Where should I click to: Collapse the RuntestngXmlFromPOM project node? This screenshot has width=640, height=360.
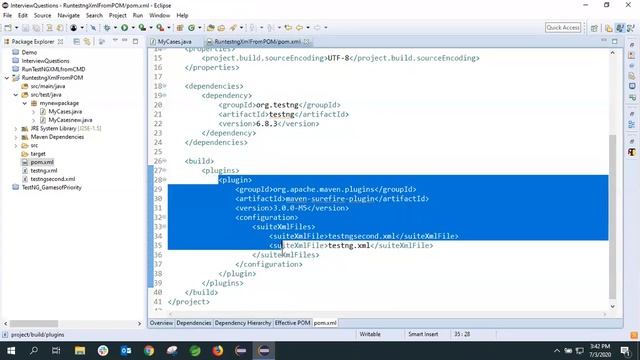(7, 78)
